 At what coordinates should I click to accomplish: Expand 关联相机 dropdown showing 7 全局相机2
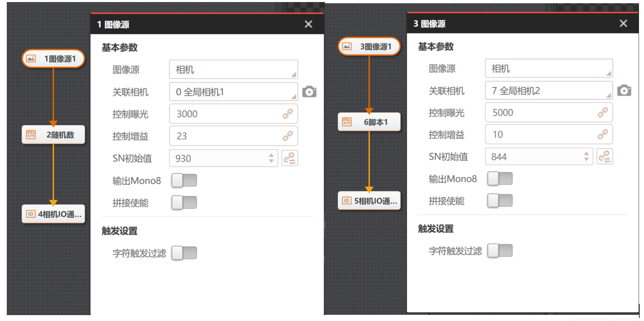point(549,90)
